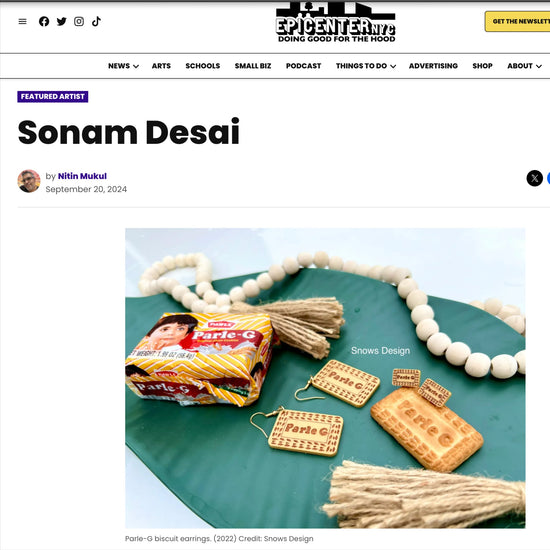550x550 pixels.
Task: Open the Advertising page
Action: click(x=433, y=66)
